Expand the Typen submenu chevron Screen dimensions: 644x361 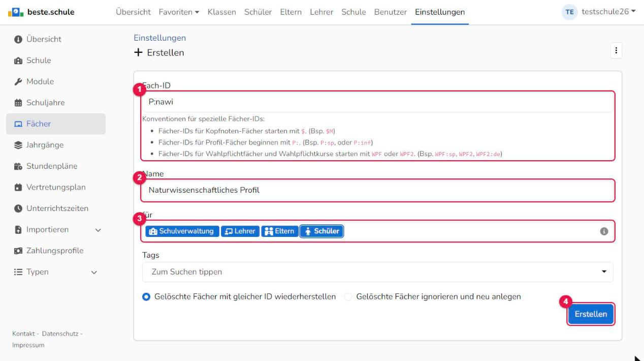[x=94, y=273]
